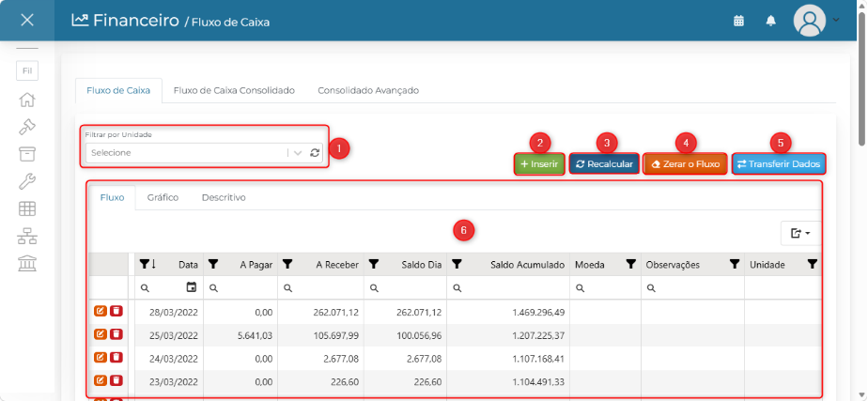Open notifications bell in header
Image resolution: width=868 pixels, height=401 pixels.
[x=770, y=21]
